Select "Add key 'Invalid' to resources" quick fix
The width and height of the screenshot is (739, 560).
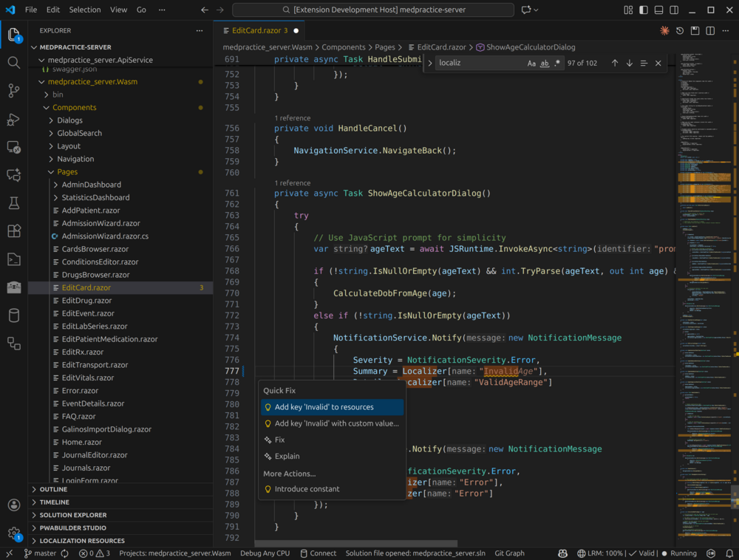click(x=324, y=407)
